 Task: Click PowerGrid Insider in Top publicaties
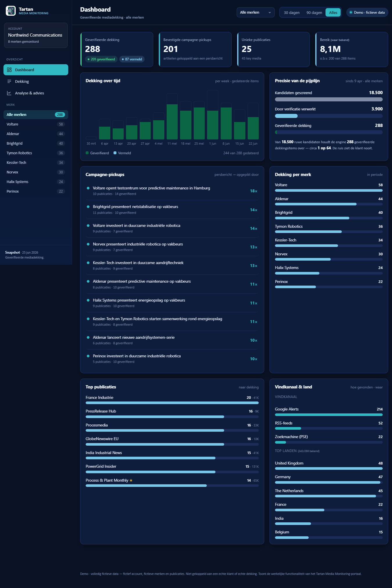coord(172,469)
